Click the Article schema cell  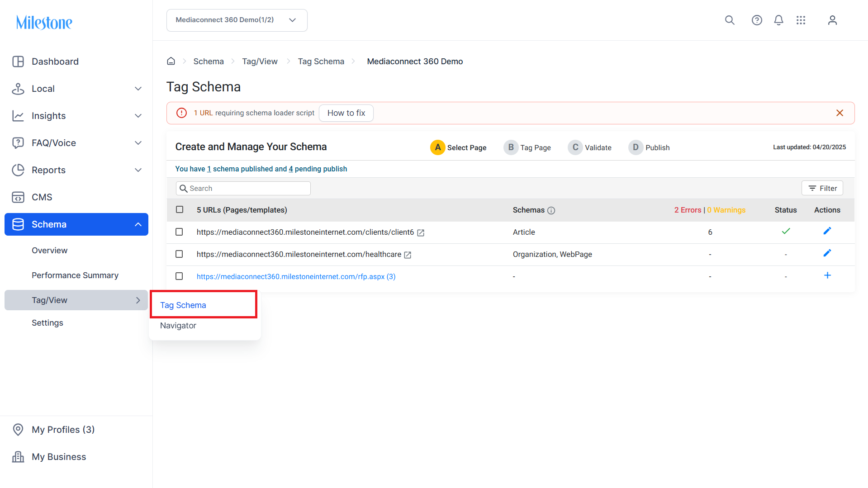click(x=524, y=232)
